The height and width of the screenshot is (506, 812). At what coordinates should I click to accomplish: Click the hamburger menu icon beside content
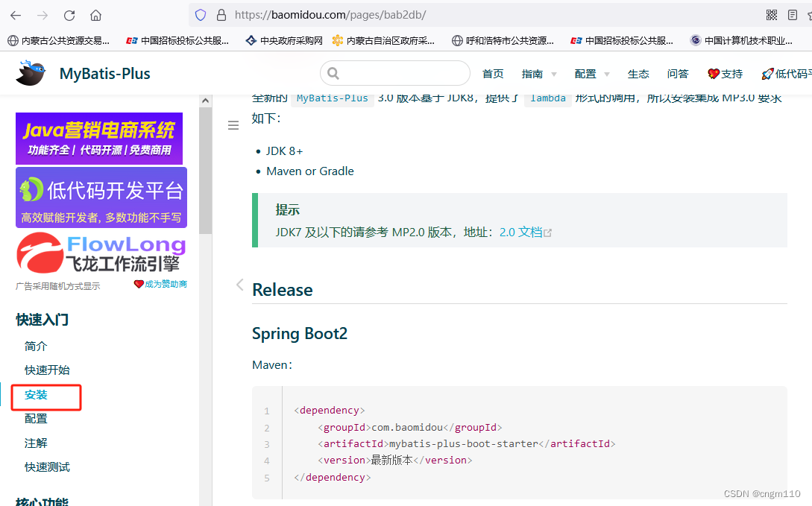[x=233, y=125]
